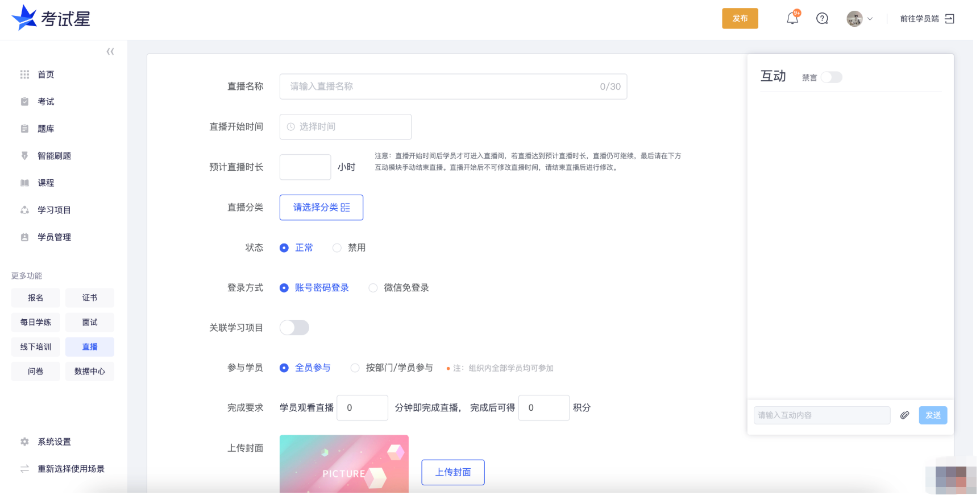Open the help question mark icon
The height and width of the screenshot is (495, 980).
[x=822, y=19]
